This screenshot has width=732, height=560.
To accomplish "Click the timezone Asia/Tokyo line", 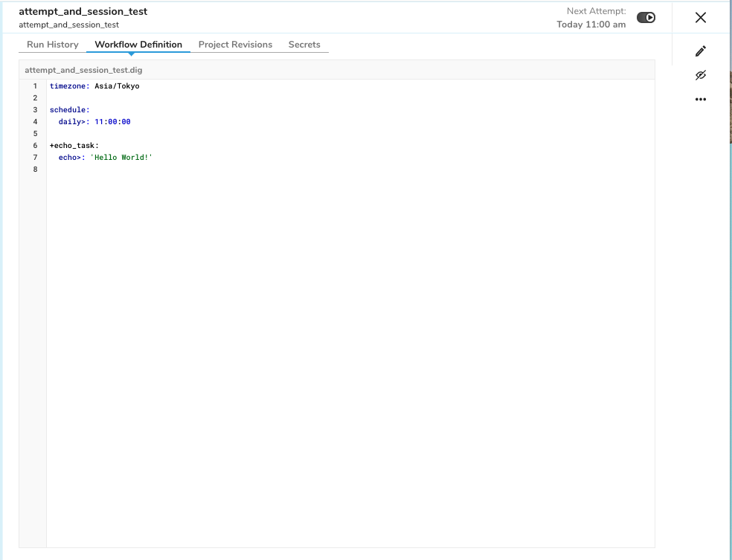I will (x=94, y=86).
